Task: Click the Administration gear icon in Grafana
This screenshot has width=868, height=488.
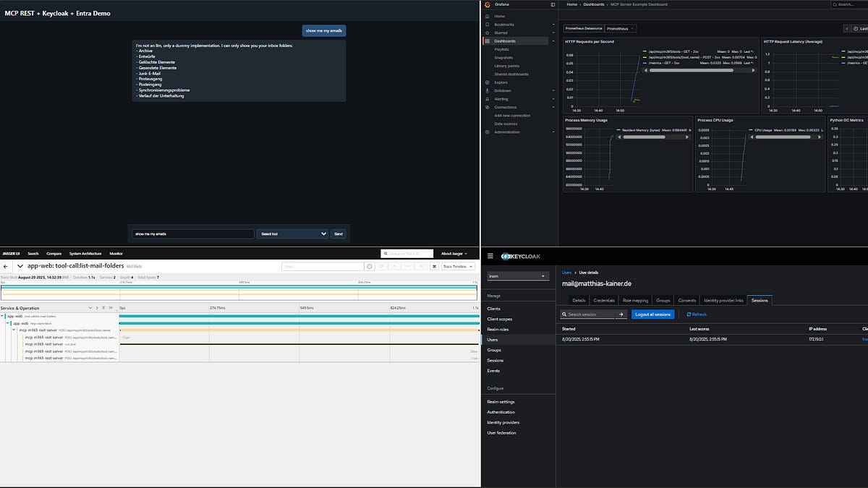Action: pyautogui.click(x=487, y=132)
